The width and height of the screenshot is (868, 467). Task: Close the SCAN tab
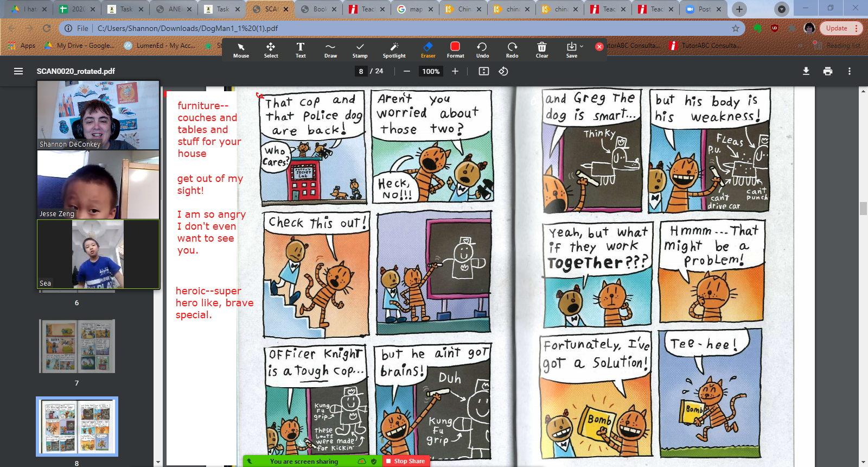point(287,9)
